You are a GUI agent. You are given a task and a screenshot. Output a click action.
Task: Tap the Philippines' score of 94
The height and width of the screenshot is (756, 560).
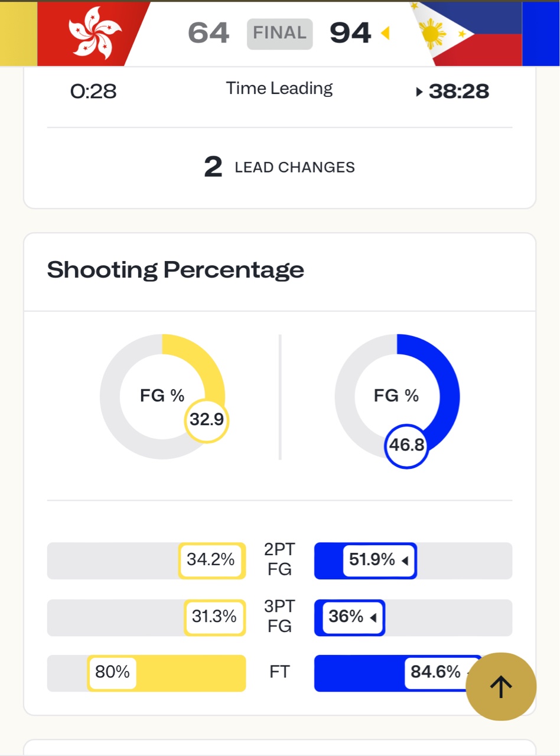pyautogui.click(x=350, y=34)
